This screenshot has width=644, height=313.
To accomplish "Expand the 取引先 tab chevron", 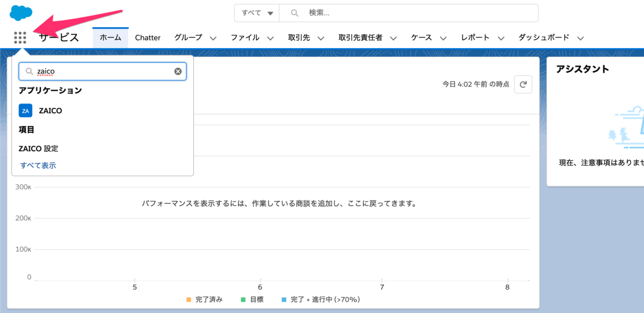I will (x=321, y=38).
